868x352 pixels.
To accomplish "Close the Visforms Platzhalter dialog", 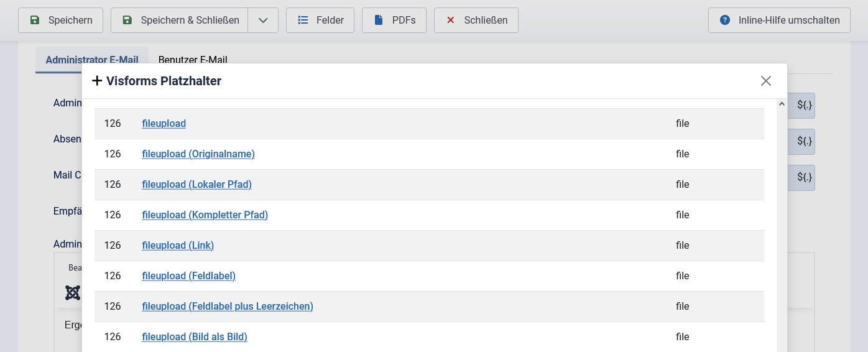I will (765, 81).
